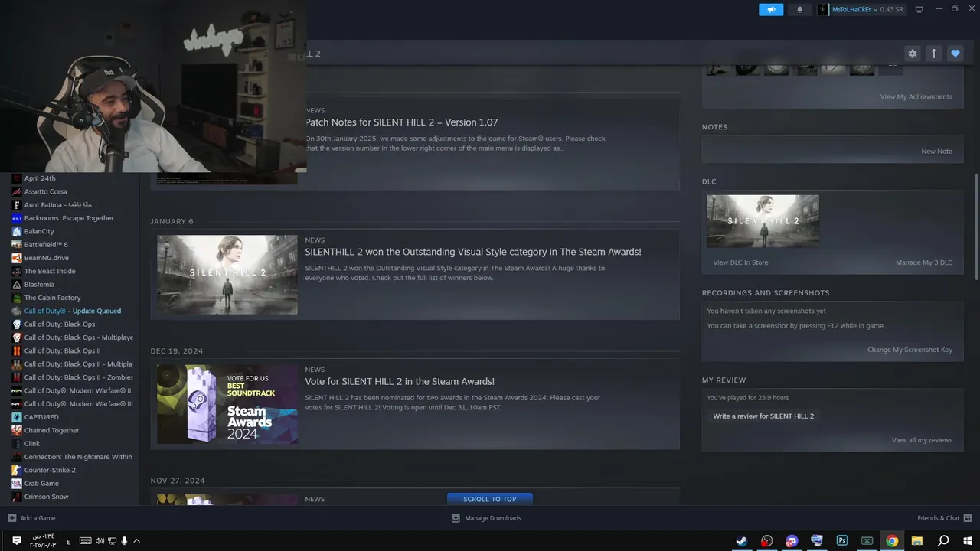Expand hidden system tray icons chevron

click(x=136, y=541)
